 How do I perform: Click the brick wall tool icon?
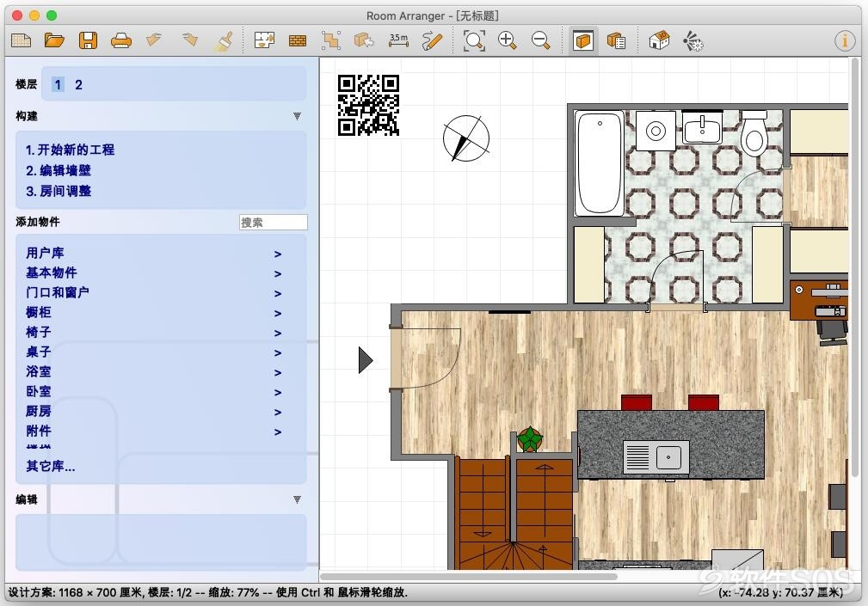coord(298,40)
